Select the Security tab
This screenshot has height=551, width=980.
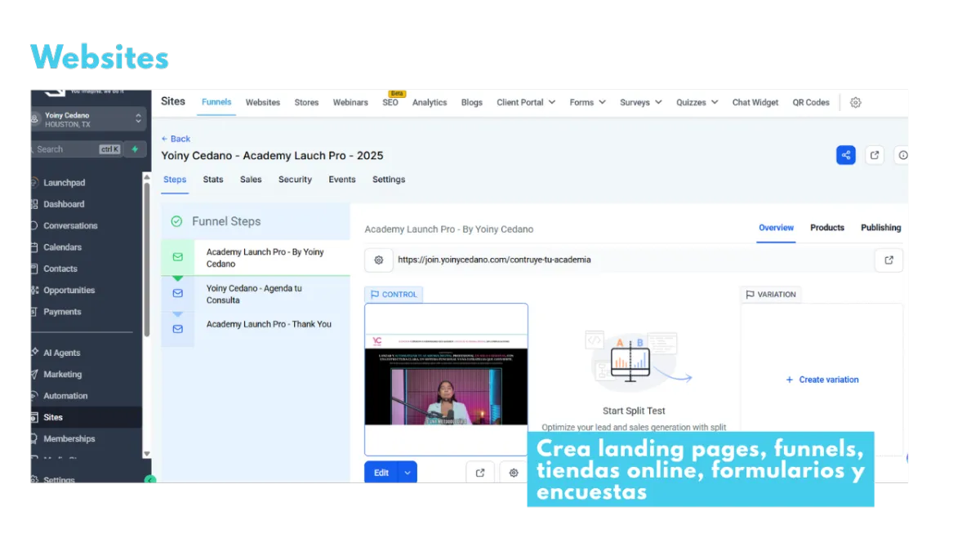pos(295,180)
